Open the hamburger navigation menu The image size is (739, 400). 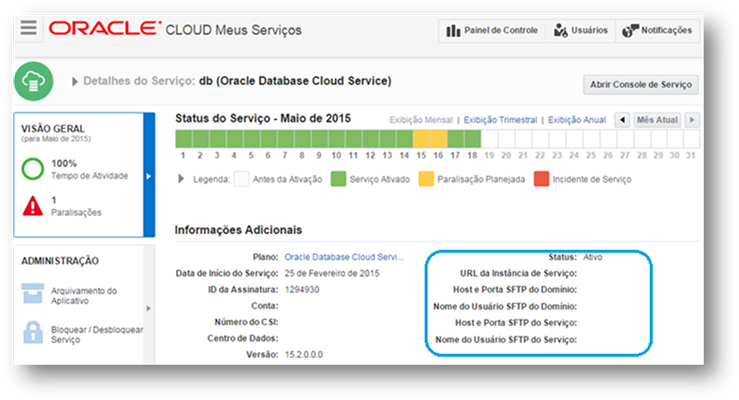[x=28, y=28]
